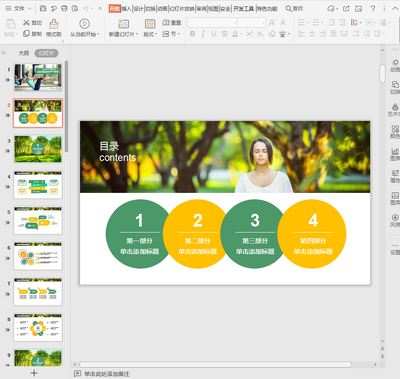Open the 属性 properties panel in right sidebar
This screenshot has height=379, width=400.
pyautogui.click(x=395, y=176)
